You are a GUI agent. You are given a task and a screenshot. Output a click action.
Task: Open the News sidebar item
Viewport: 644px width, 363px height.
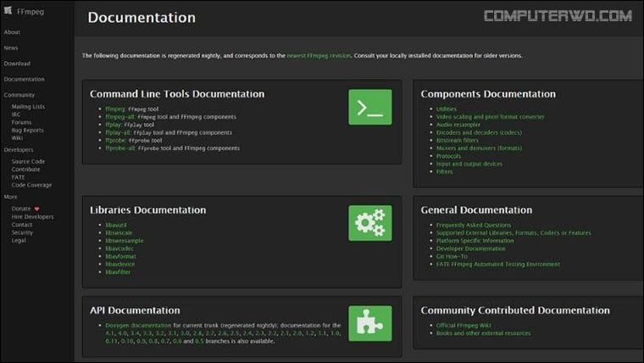[x=11, y=47]
